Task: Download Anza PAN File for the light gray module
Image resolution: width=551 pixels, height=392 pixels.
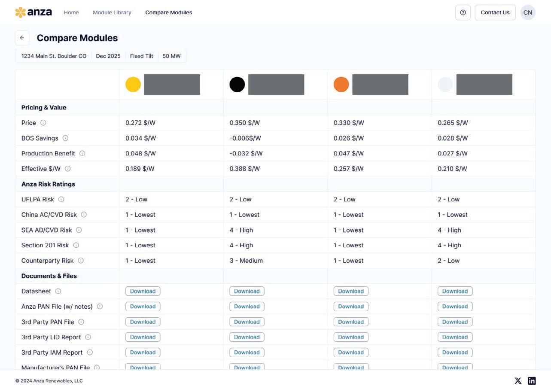Action: tap(455, 307)
